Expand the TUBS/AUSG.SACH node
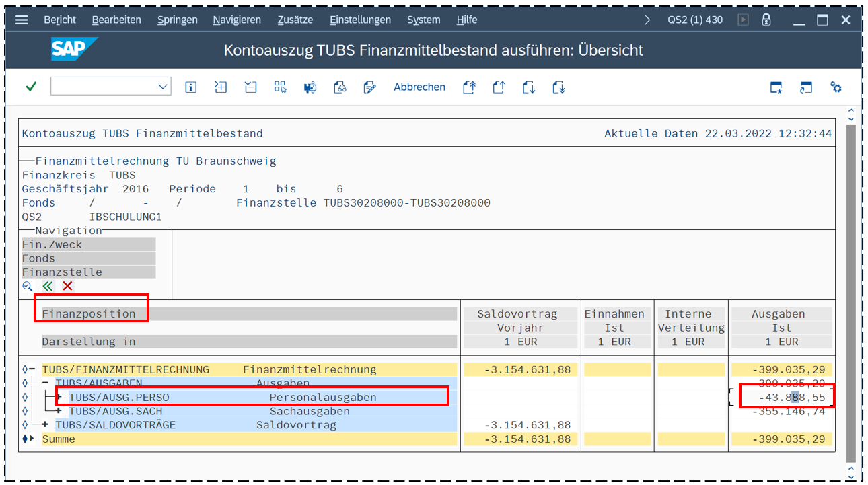The height and width of the screenshot is (485, 868). tap(59, 411)
